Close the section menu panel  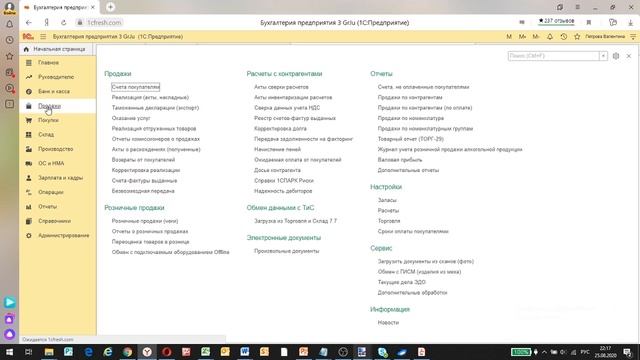coord(629,56)
